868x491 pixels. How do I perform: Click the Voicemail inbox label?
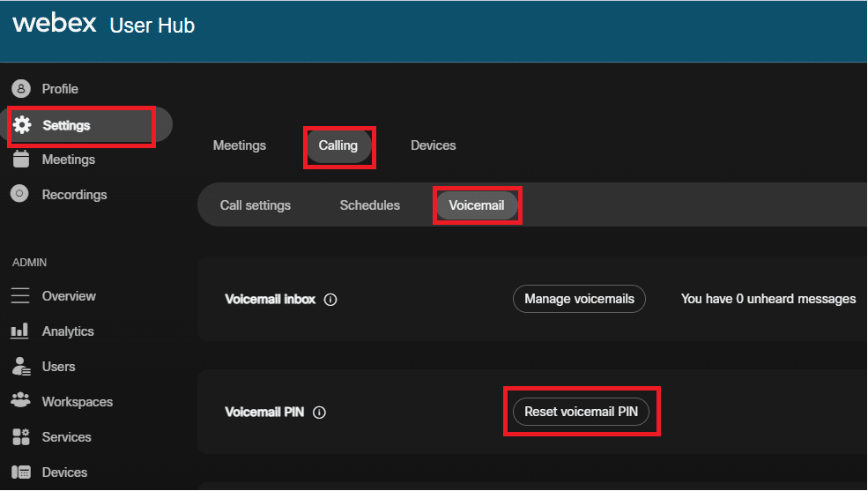click(271, 300)
